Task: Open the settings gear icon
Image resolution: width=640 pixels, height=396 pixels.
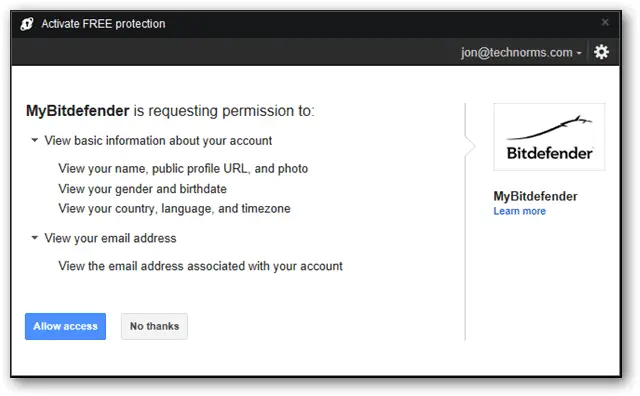Action: click(601, 52)
